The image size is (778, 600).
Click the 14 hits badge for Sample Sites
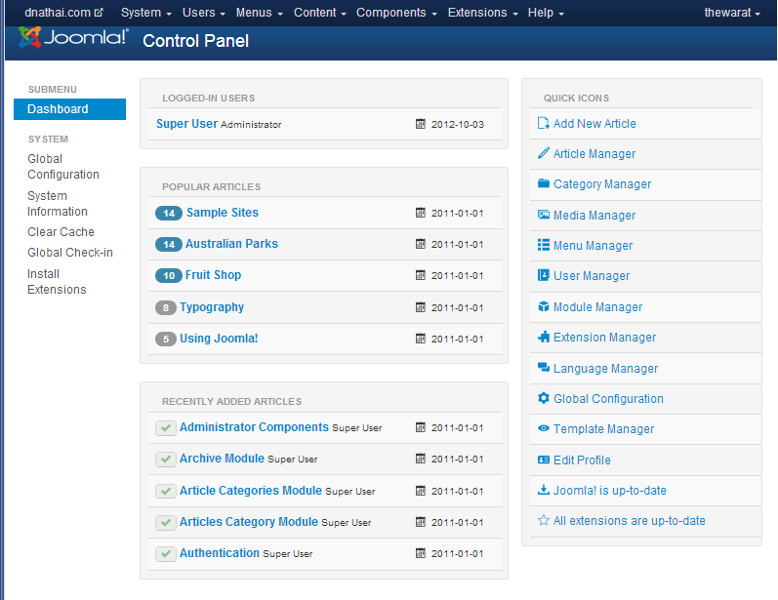click(x=169, y=213)
